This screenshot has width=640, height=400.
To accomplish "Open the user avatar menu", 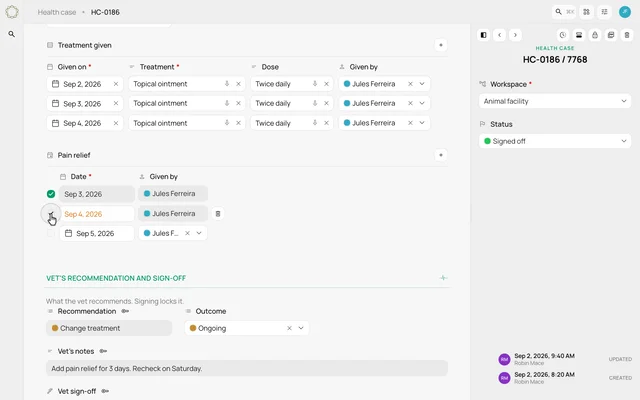I will [x=624, y=12].
